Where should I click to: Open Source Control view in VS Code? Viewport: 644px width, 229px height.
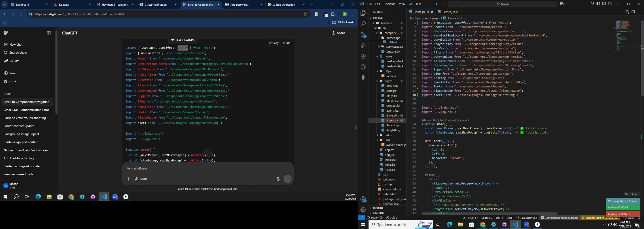tap(363, 35)
